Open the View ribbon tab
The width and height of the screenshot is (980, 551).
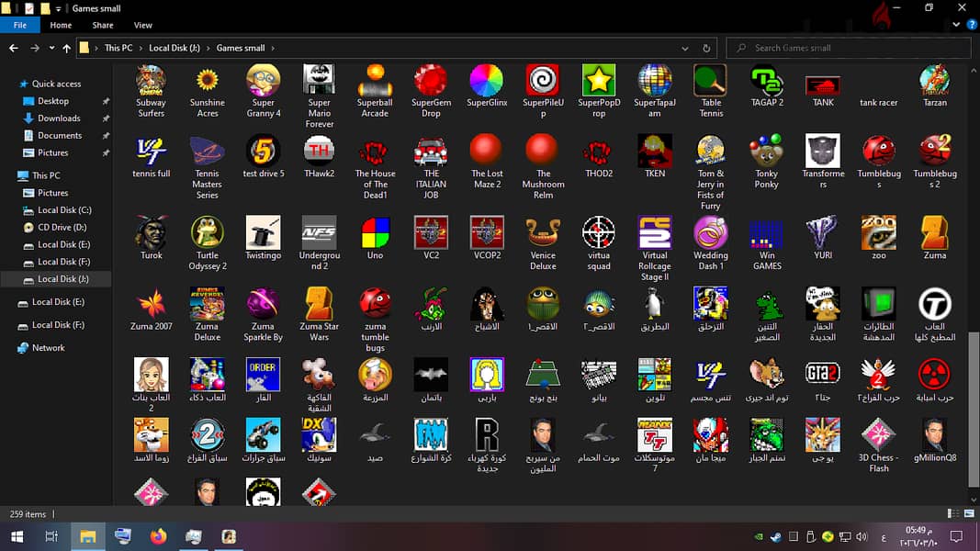point(142,25)
